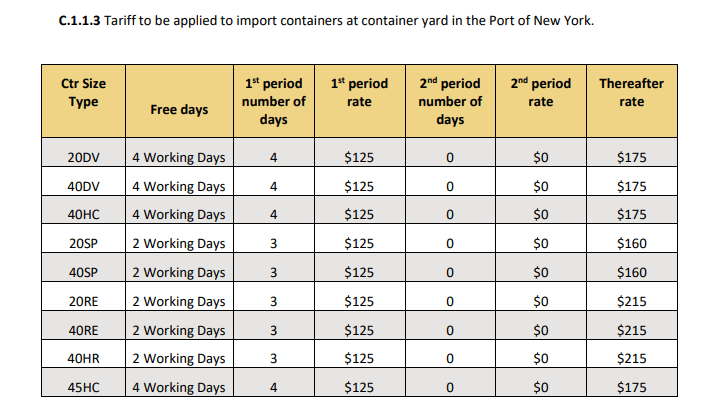This screenshot has height=412, width=726.
Task: Select the "1st period number of days" header
Action: pos(274,101)
